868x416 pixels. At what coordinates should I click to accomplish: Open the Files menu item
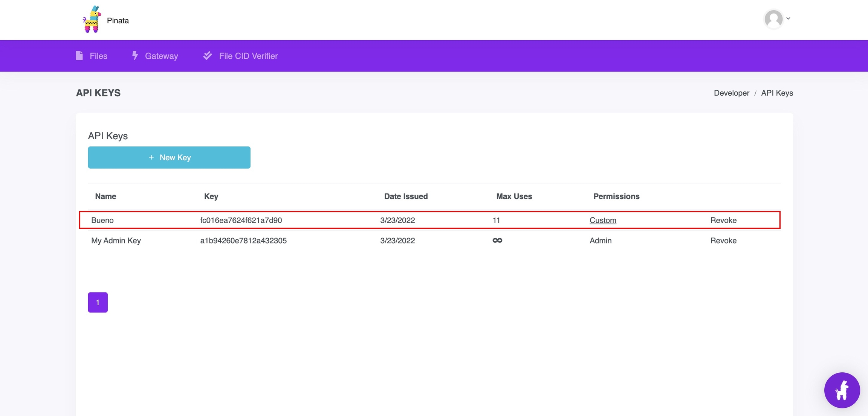pyautogui.click(x=98, y=56)
